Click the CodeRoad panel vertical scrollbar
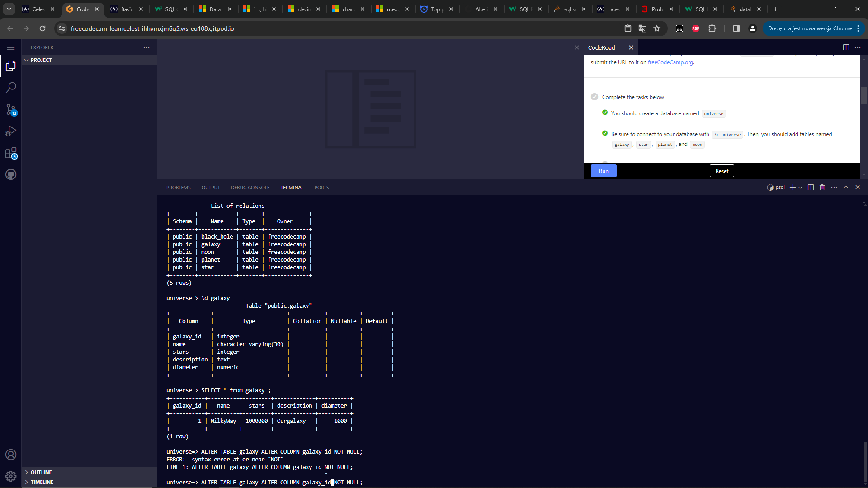 [x=864, y=95]
